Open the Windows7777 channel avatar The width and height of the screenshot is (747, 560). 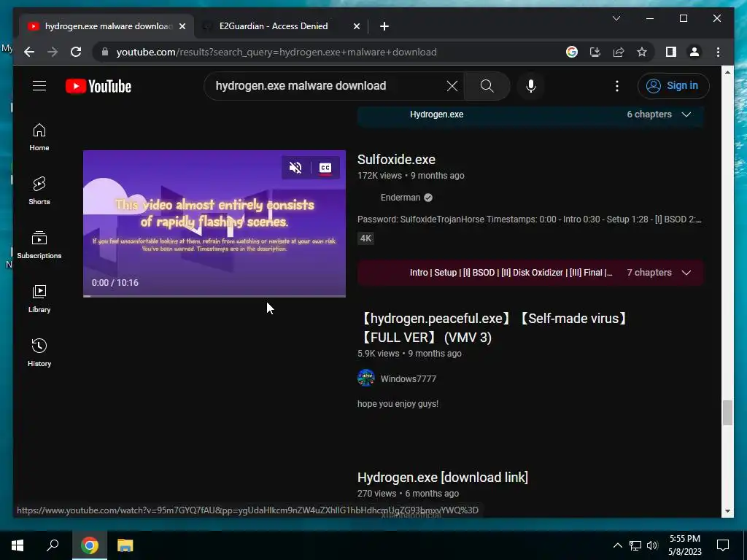tap(366, 378)
